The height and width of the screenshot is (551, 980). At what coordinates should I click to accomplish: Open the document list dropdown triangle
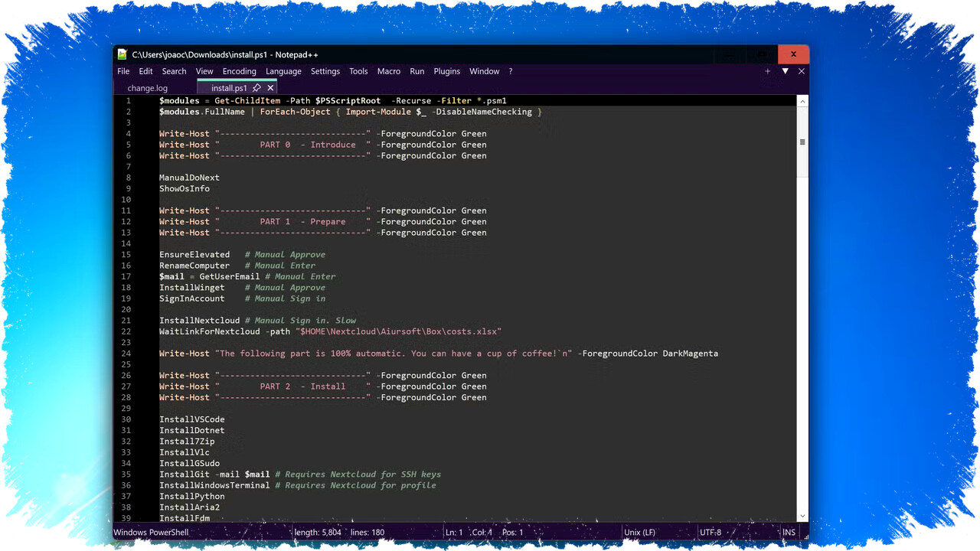785,71
